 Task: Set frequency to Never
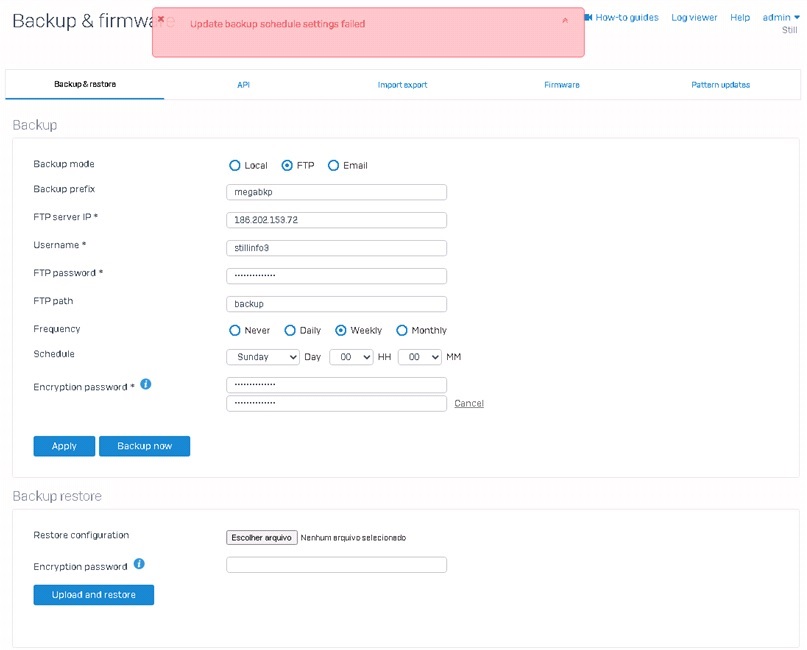(235, 330)
